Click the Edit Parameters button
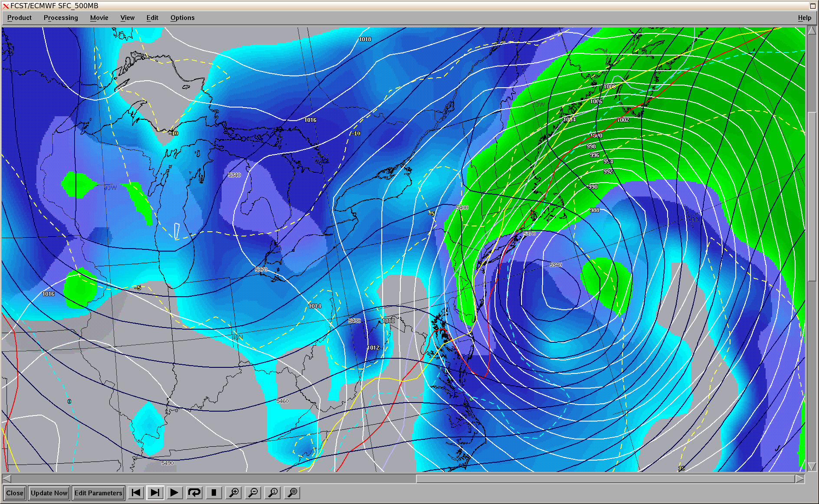Screen dimensions: 819x504 tap(98, 493)
